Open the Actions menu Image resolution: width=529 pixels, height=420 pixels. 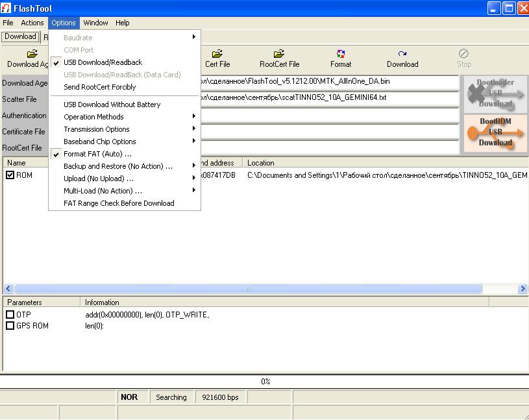point(32,23)
